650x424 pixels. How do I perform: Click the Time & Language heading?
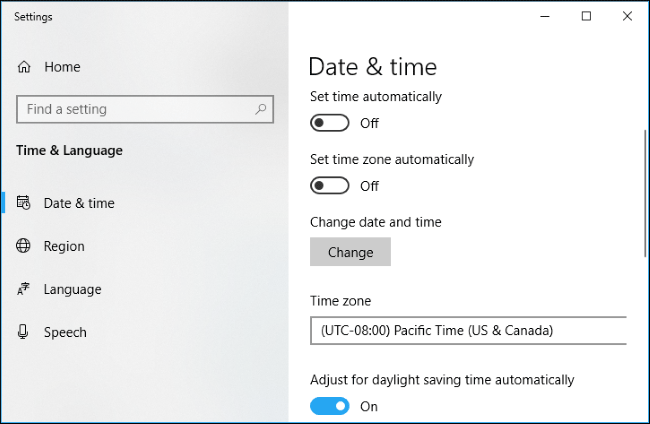point(69,150)
